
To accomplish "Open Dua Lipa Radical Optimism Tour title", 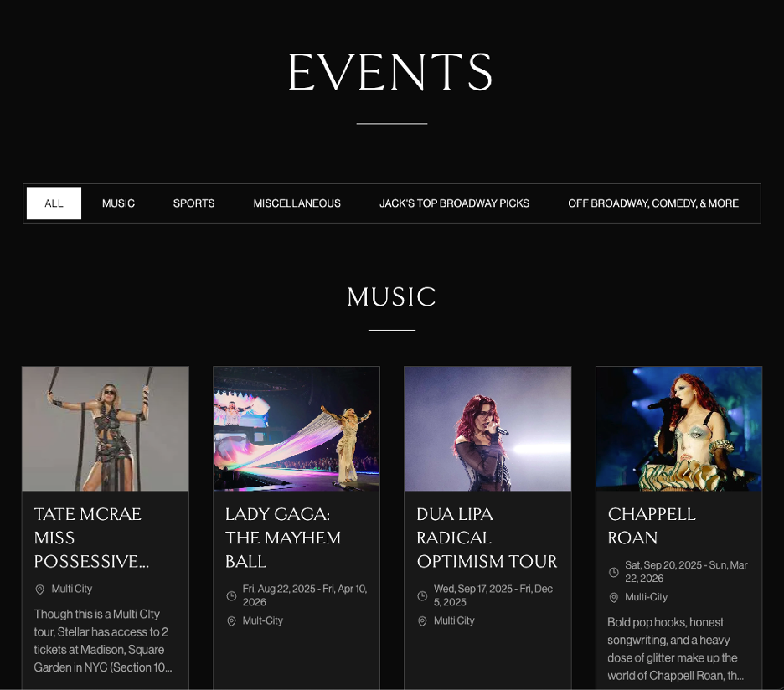I will pos(487,538).
